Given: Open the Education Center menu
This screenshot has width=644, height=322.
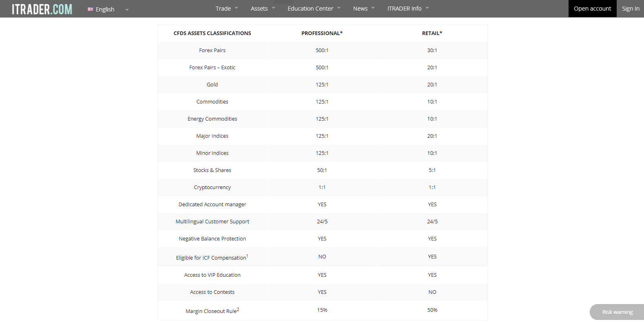Looking at the screenshot, I should pyautogui.click(x=310, y=9).
